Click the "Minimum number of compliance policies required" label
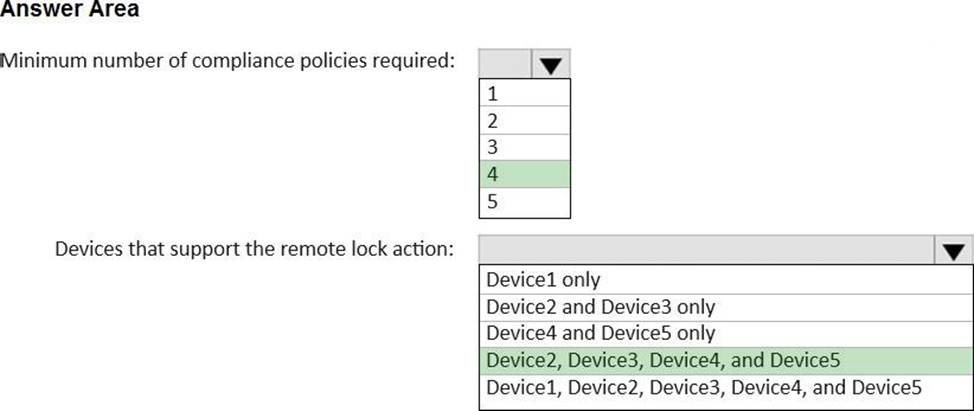974x411 pixels. (x=228, y=61)
